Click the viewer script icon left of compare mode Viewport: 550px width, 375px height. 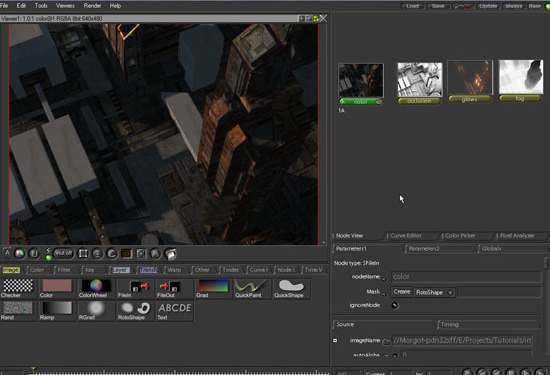pos(98,254)
